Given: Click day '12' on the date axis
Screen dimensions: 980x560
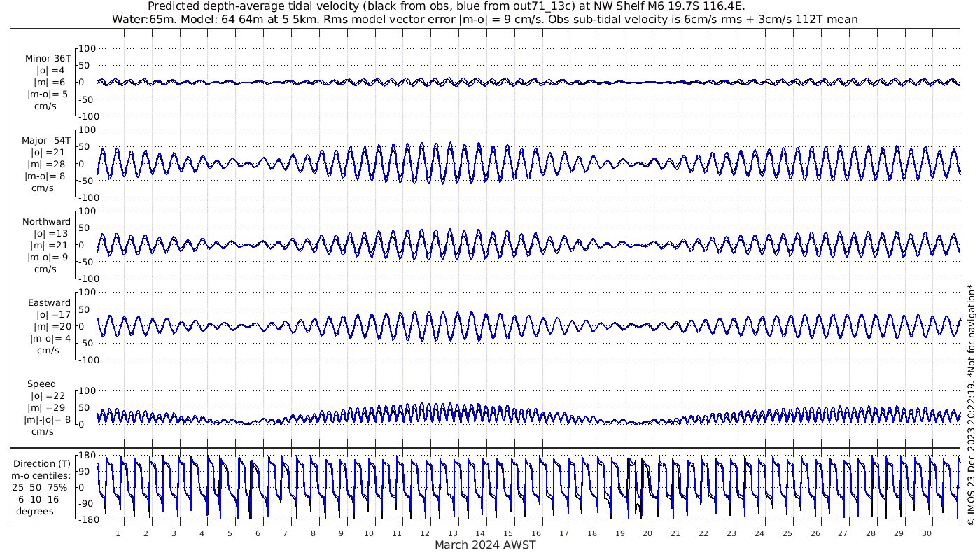Looking at the screenshot, I should 425,533.
